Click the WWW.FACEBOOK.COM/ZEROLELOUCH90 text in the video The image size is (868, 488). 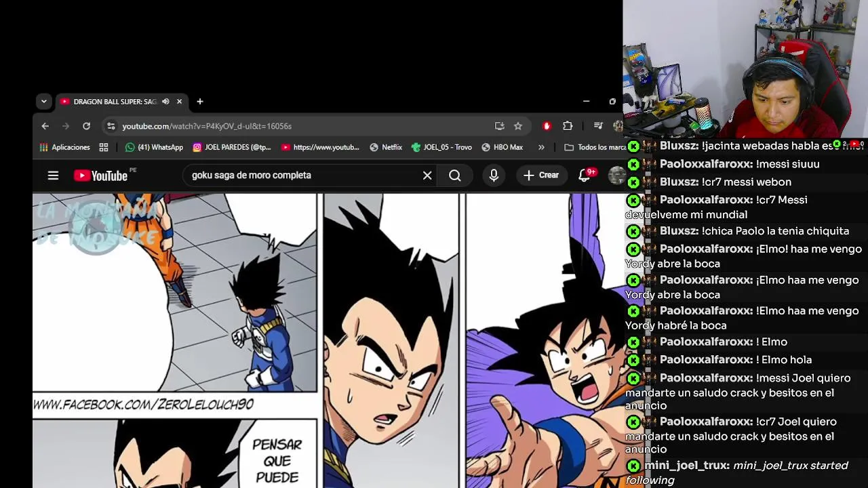click(x=144, y=405)
